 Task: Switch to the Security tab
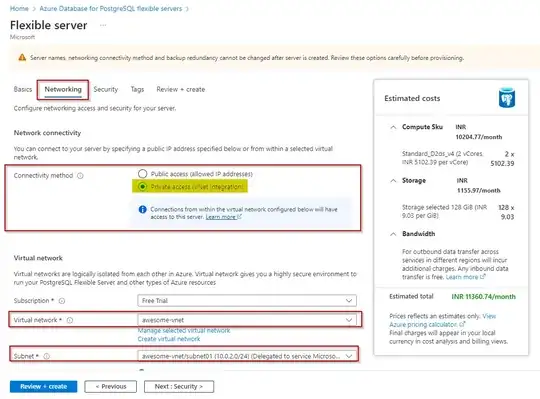[x=106, y=89]
